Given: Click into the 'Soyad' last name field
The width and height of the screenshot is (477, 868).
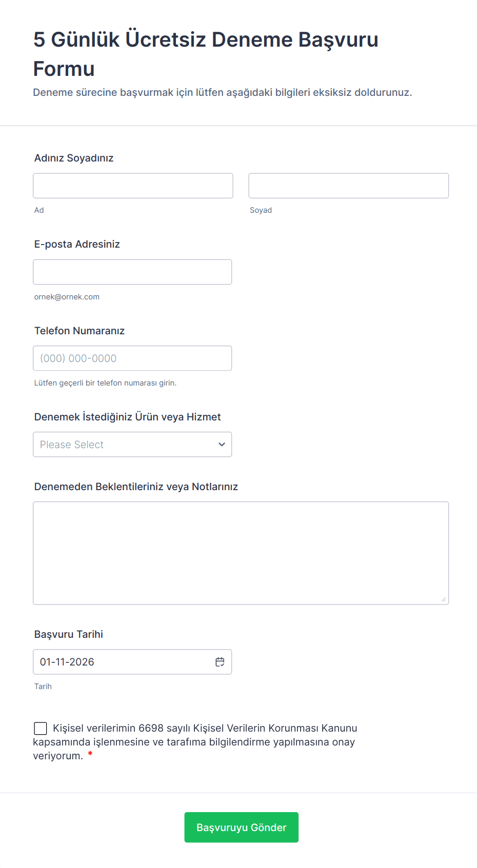Looking at the screenshot, I should click(x=348, y=186).
